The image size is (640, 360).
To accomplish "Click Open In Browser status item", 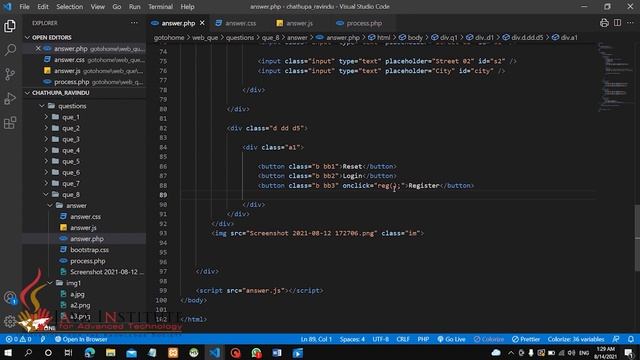I will click(81, 339).
